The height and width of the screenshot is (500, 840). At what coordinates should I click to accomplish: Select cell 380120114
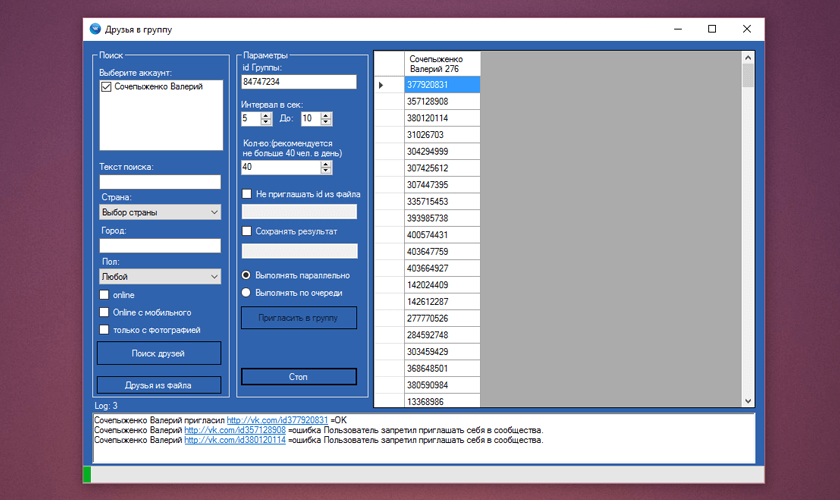pyautogui.click(x=442, y=118)
